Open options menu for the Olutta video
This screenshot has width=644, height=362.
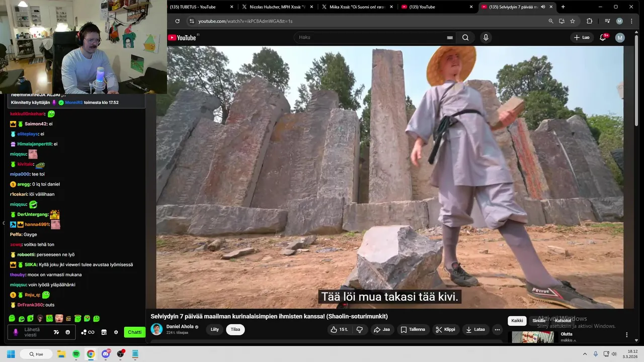coord(627,335)
